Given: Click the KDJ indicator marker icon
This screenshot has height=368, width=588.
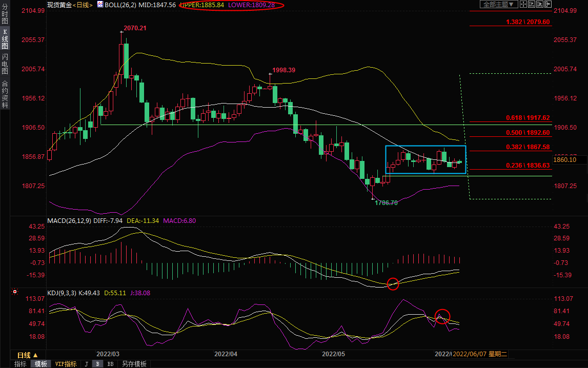Looking at the screenshot, I should pos(15,292).
